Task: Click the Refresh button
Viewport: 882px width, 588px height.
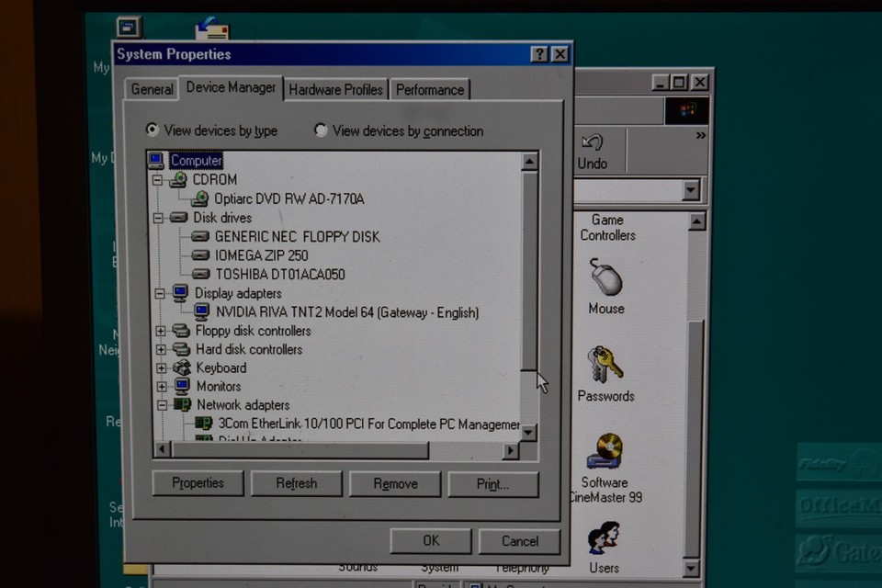Action: [296, 483]
